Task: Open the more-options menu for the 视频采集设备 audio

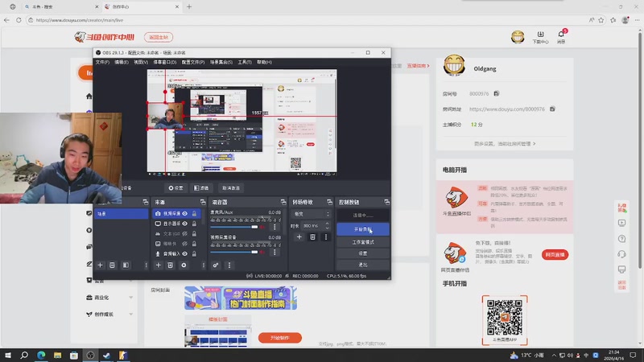Action: click(x=275, y=252)
